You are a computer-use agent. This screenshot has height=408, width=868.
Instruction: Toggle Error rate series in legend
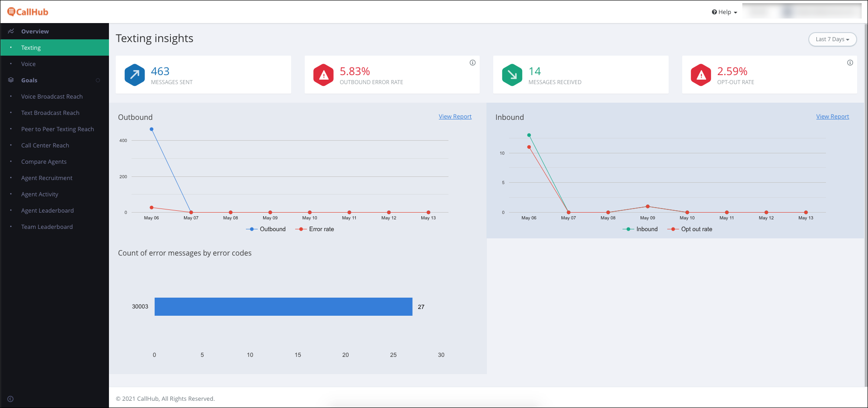click(315, 229)
